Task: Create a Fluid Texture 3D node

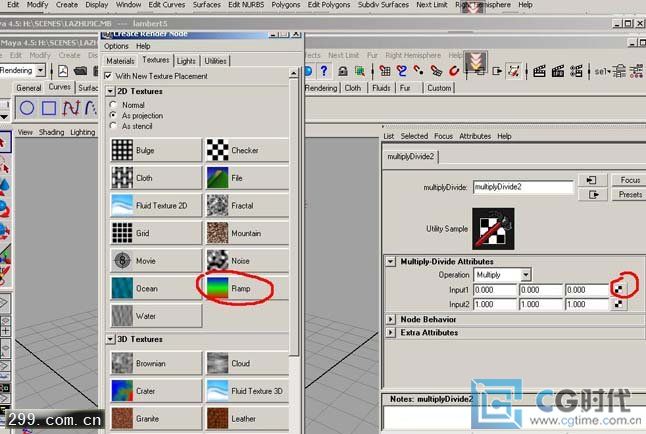Action: [247, 391]
